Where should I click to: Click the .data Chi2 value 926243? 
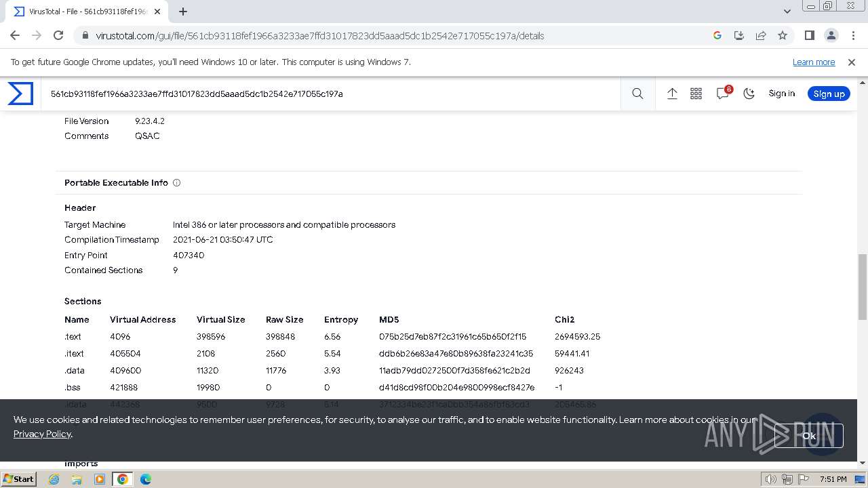pyautogui.click(x=569, y=371)
